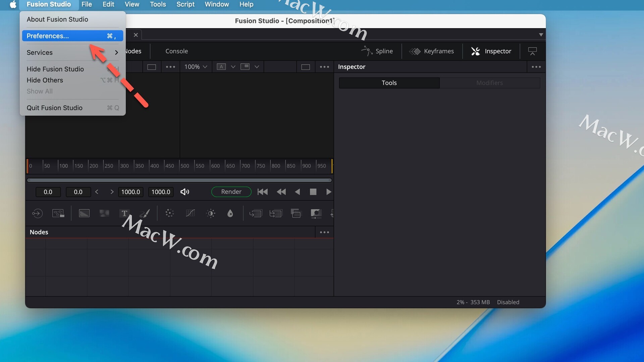
Task: Toggle the Inspector panel
Action: tap(491, 51)
